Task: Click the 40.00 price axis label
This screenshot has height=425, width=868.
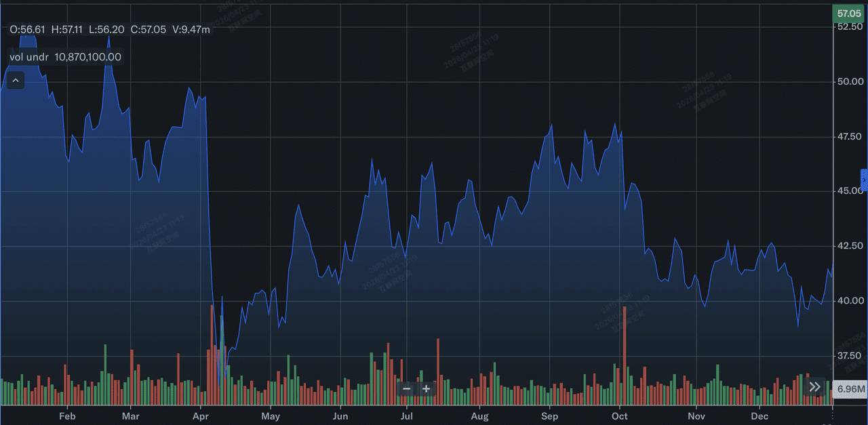Action: pyautogui.click(x=850, y=300)
